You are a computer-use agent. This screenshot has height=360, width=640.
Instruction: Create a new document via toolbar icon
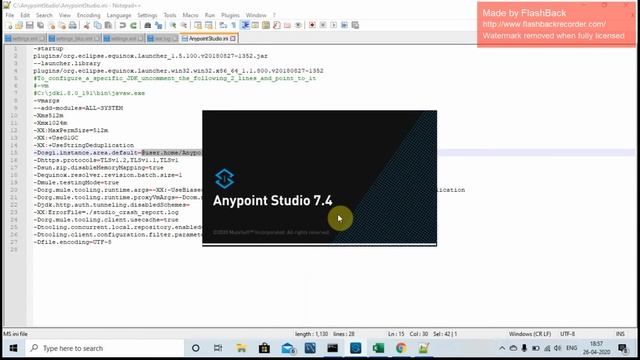(9, 25)
